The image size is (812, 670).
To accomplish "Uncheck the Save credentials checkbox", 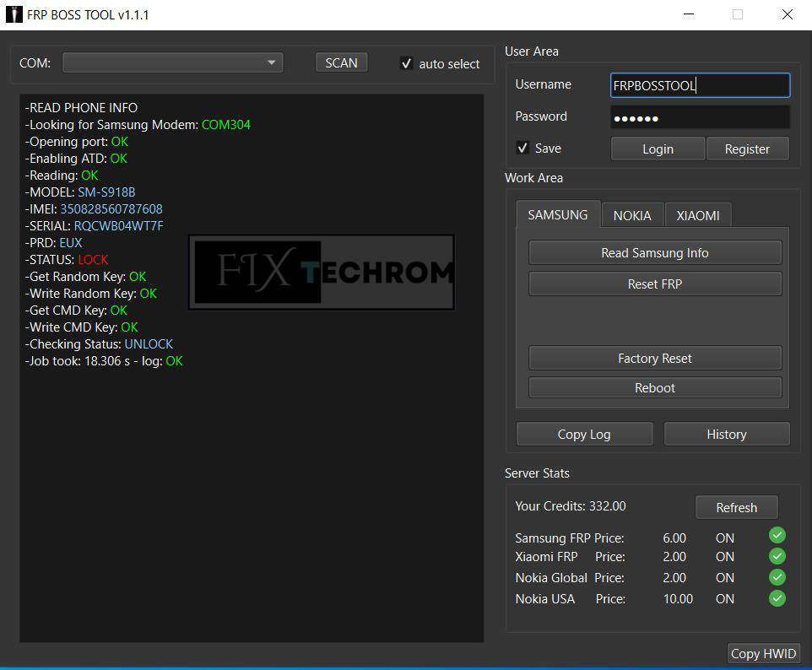I will (x=522, y=148).
